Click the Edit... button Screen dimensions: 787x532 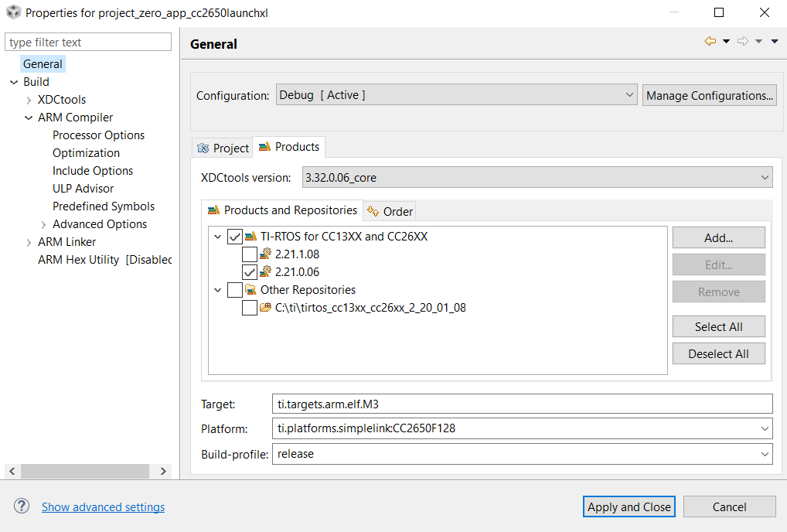[719, 265]
